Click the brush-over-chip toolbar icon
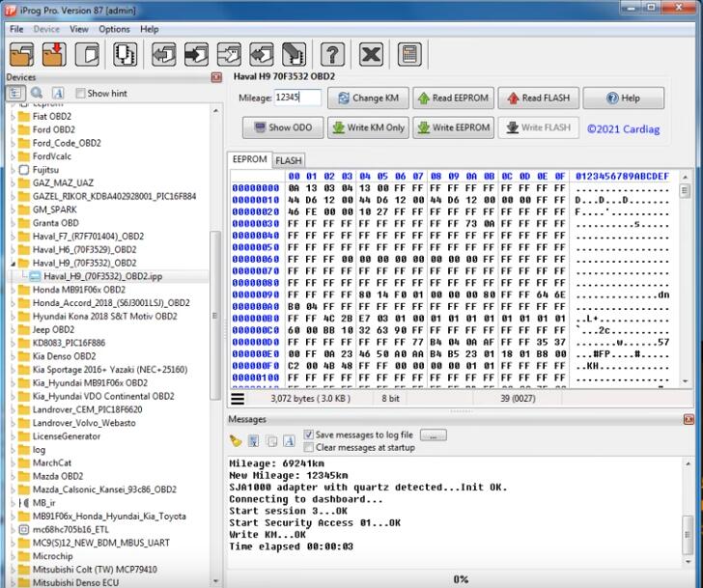The image size is (703, 588). tap(295, 55)
